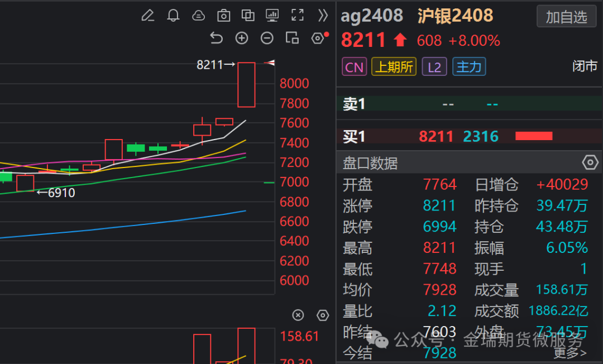Click the +8.00% change percentage
Viewport: 603px width, 364px height.
(474, 40)
